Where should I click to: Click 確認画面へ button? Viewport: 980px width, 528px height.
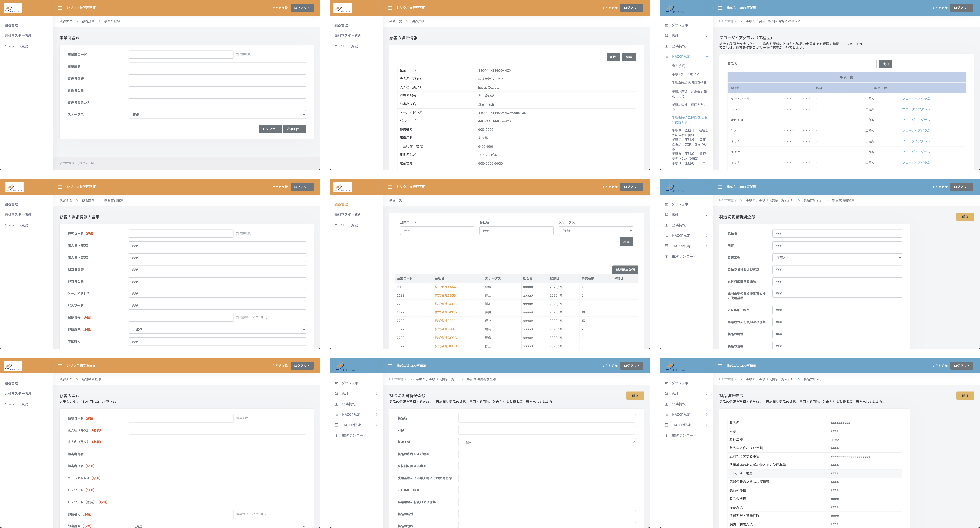point(294,129)
